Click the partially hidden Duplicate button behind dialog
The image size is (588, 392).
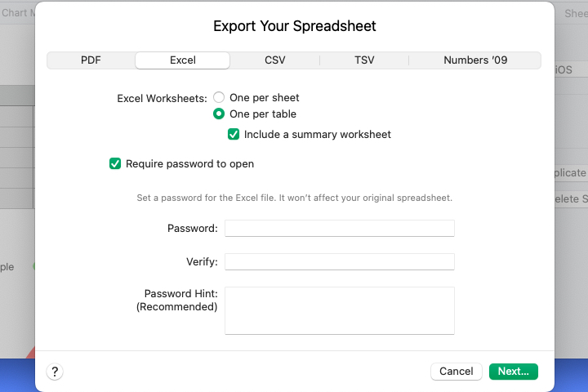tap(569, 173)
